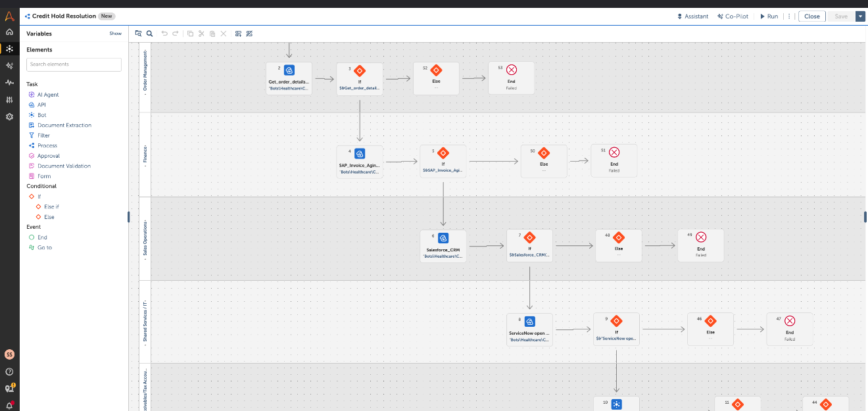Select the If conditional element
Image resolution: width=868 pixels, height=411 pixels.
coord(34,197)
